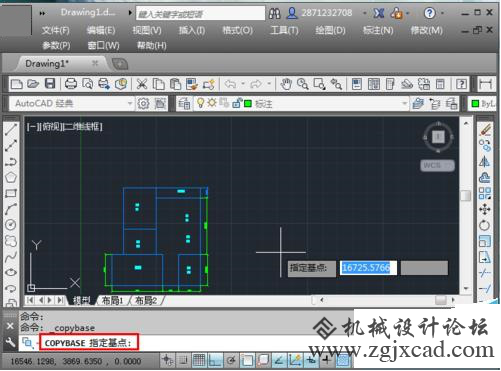Viewport: 501px width, 371px height.
Task: Open Workspace Settings gear icon
Action: [143, 104]
